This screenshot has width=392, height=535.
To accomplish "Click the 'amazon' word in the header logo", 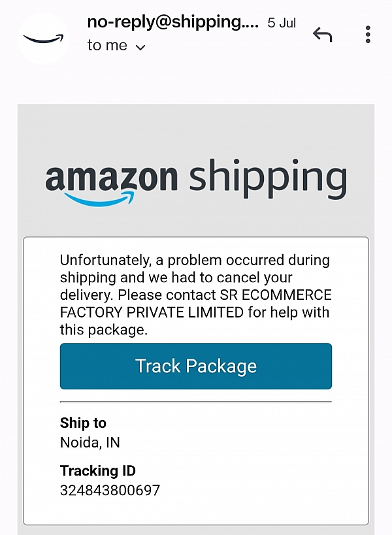I will click(111, 177).
